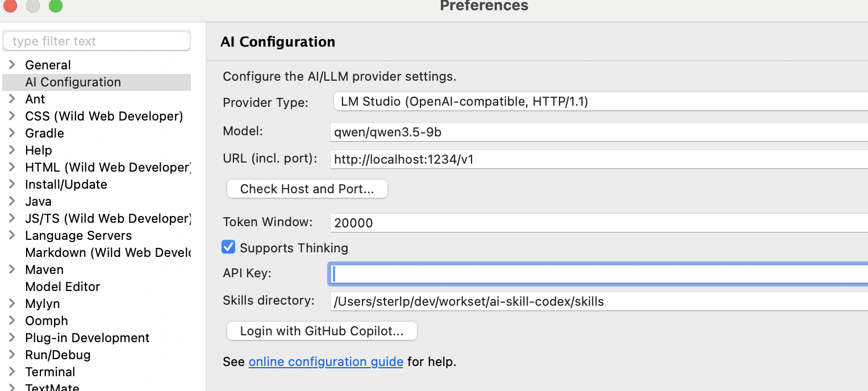Select the Terminal preferences entry
The width and height of the screenshot is (868, 391).
pyautogui.click(x=50, y=372)
